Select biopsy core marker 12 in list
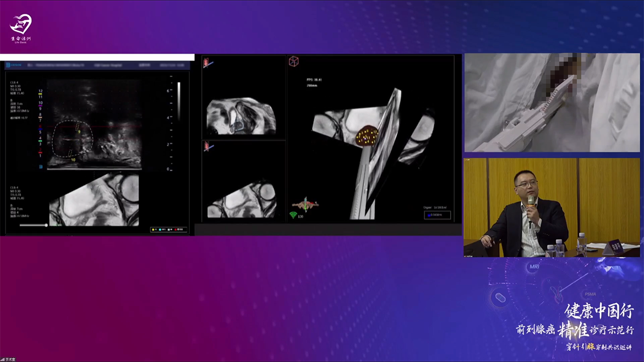Screen dimensions: 644x362 pos(40,91)
